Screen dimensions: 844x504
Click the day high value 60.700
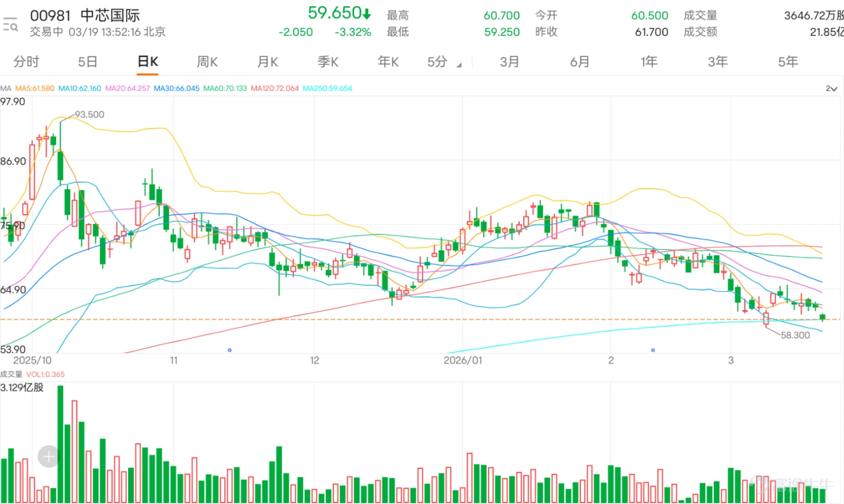pos(502,16)
